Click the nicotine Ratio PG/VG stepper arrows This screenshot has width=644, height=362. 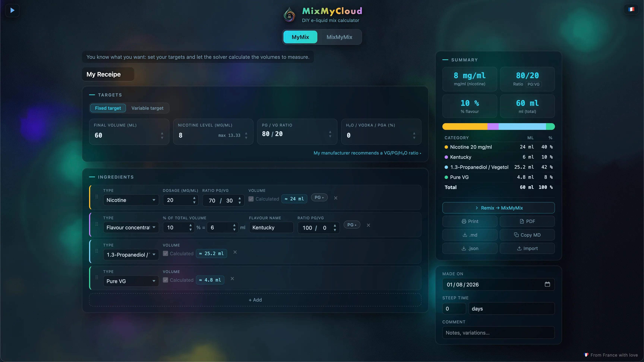(240, 200)
